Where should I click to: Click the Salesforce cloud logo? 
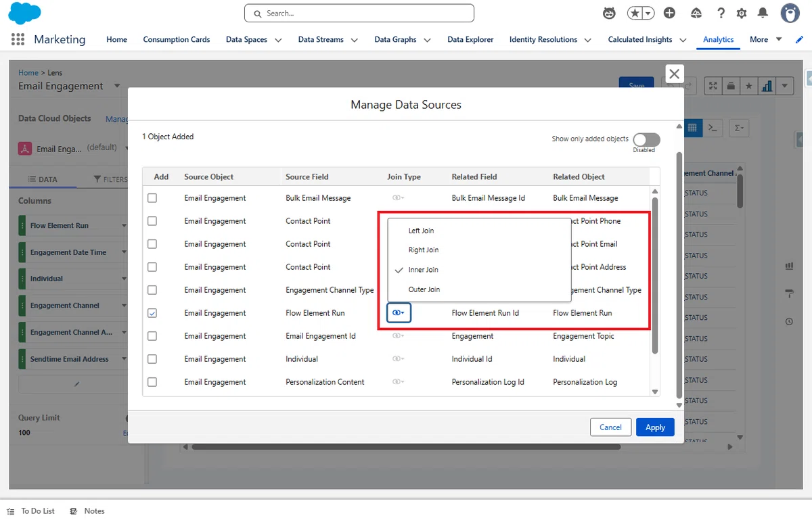tap(24, 13)
